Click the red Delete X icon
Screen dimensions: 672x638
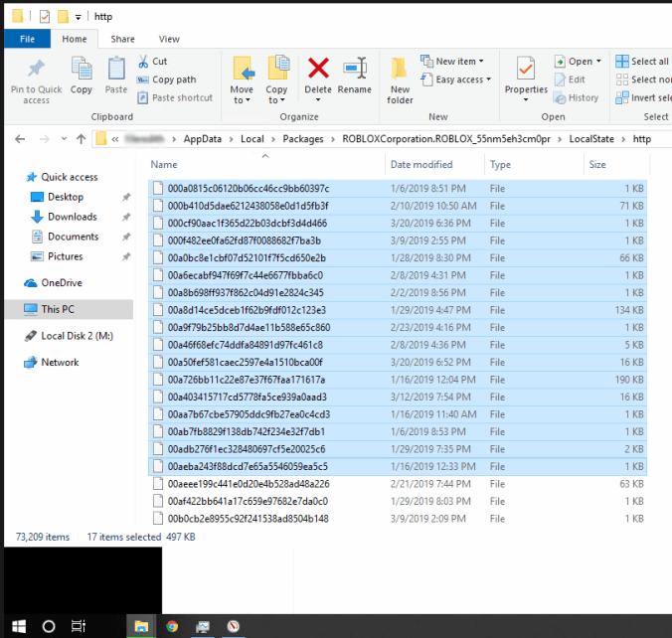click(318, 69)
